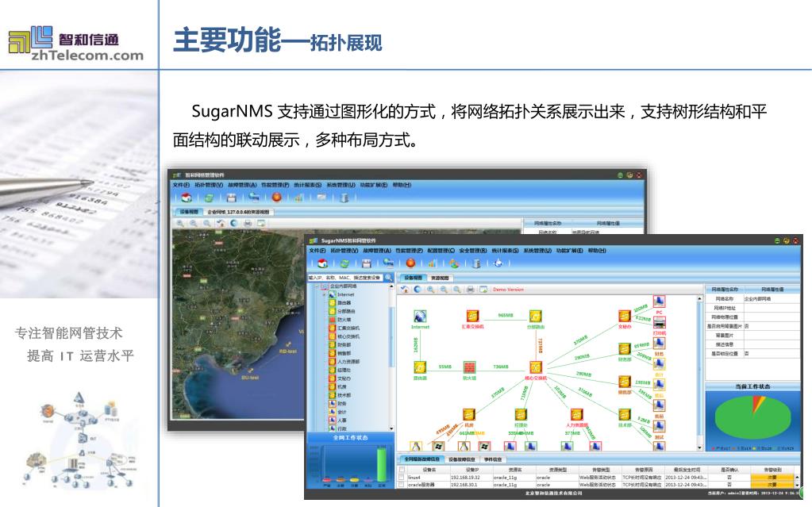Click the zoom-in icon above the map in back window
The width and height of the screenshot is (812, 507).
[180, 223]
